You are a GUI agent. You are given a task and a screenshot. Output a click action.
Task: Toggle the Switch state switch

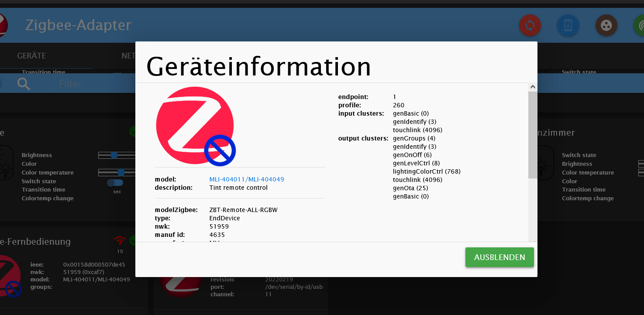[115, 182]
